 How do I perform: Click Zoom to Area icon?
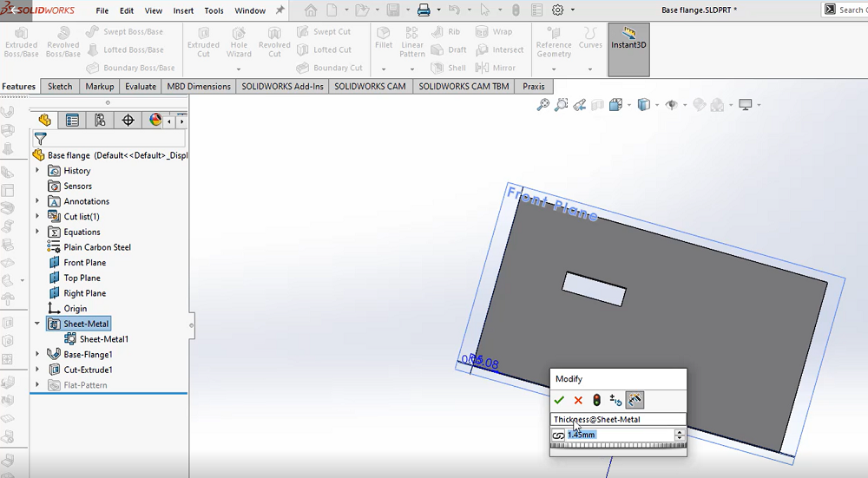(562, 105)
